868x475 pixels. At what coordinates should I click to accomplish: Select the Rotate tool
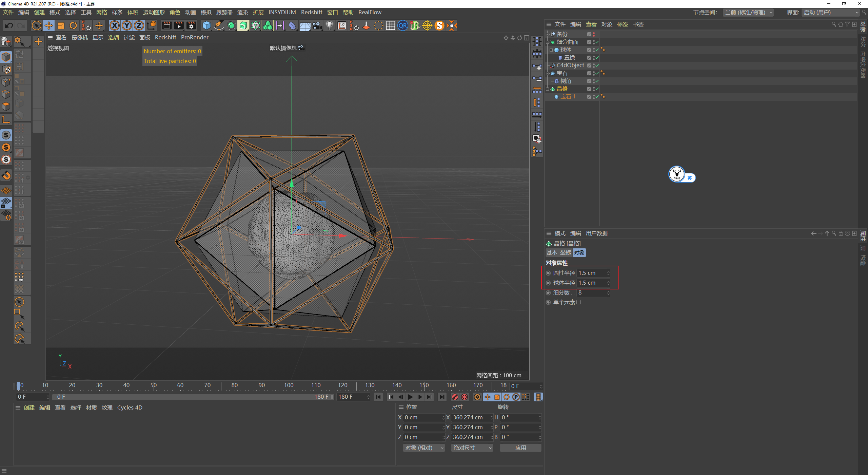[73, 25]
